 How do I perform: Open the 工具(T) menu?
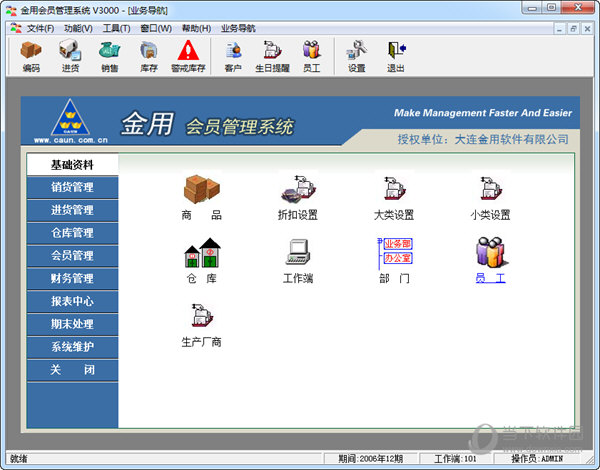pos(117,28)
